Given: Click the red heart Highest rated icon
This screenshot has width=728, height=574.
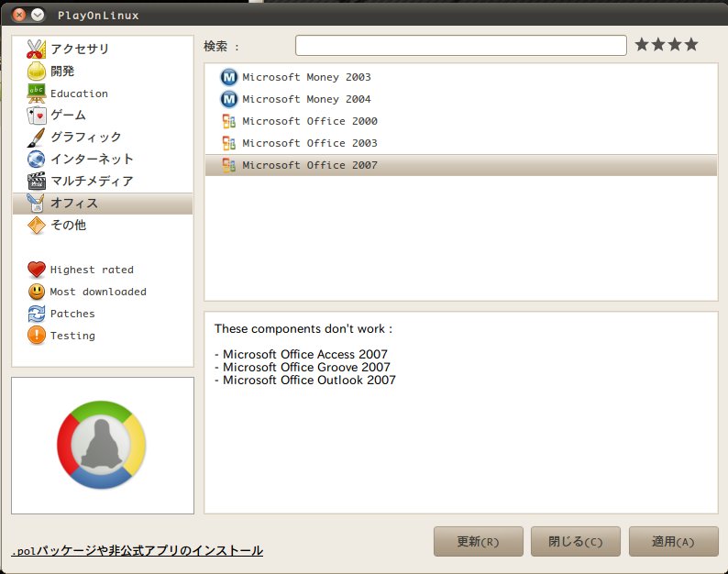Looking at the screenshot, I should [x=36, y=270].
